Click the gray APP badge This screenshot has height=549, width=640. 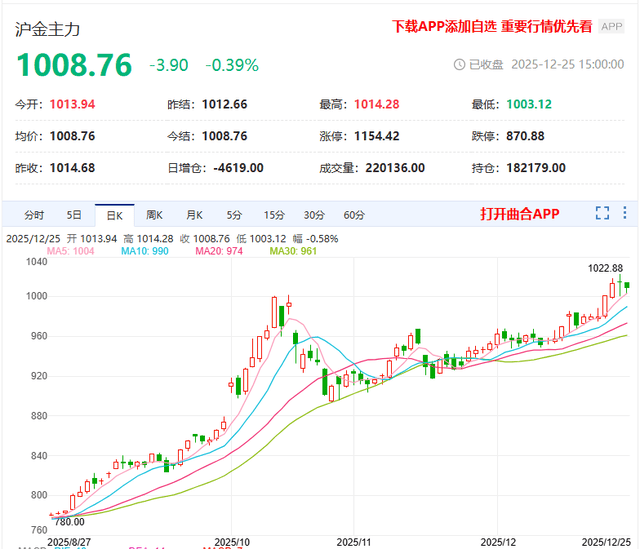(611, 27)
